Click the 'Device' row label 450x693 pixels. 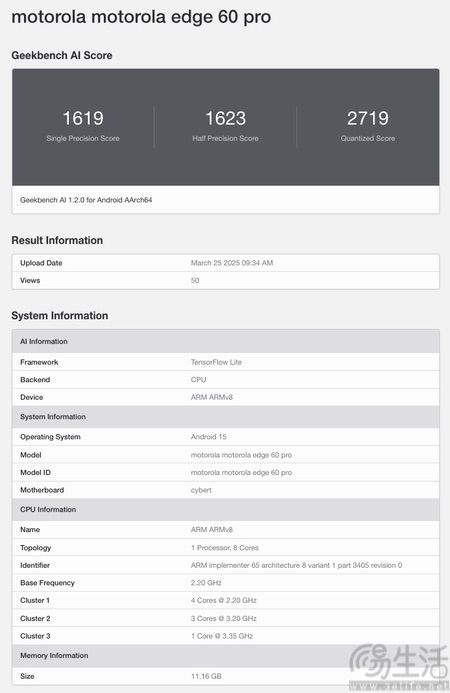coord(31,397)
